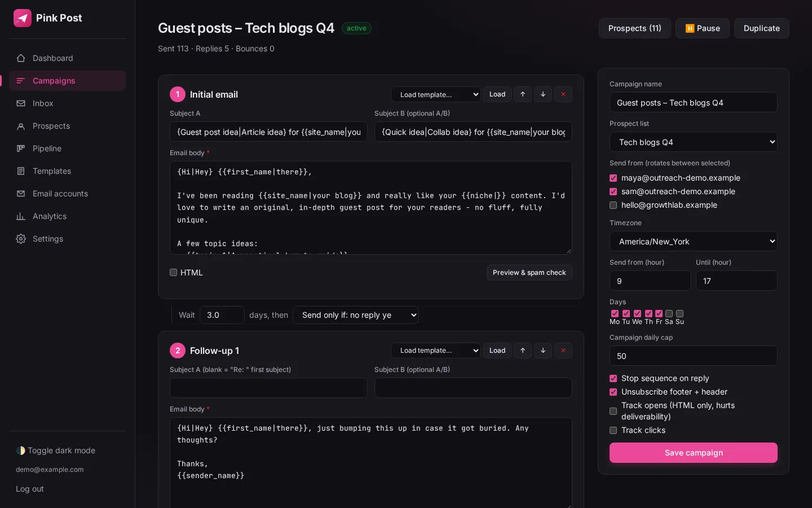Click the Templates document icon in sidebar
Screen dimensions: 812x508
[21, 171]
